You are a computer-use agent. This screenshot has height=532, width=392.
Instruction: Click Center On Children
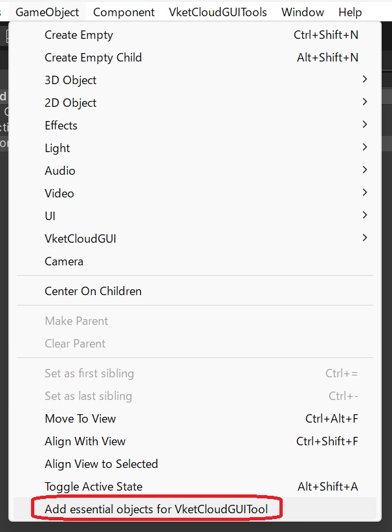tap(93, 291)
